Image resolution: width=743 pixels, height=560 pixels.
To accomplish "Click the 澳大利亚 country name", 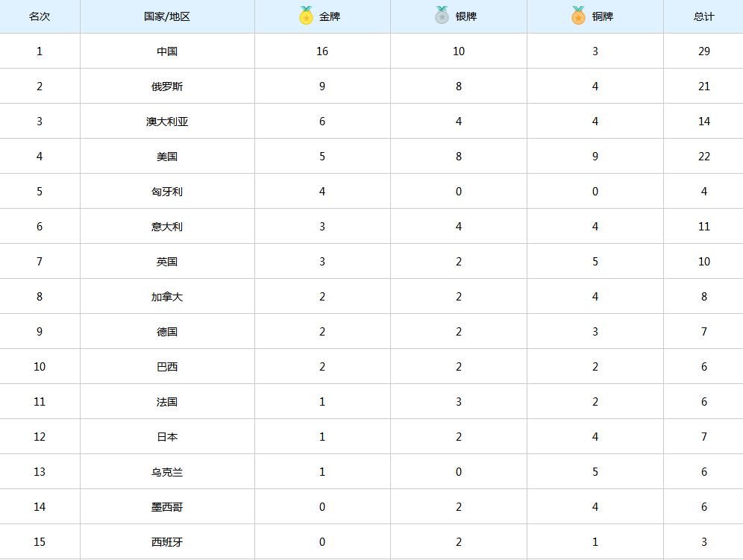I will [x=167, y=122].
